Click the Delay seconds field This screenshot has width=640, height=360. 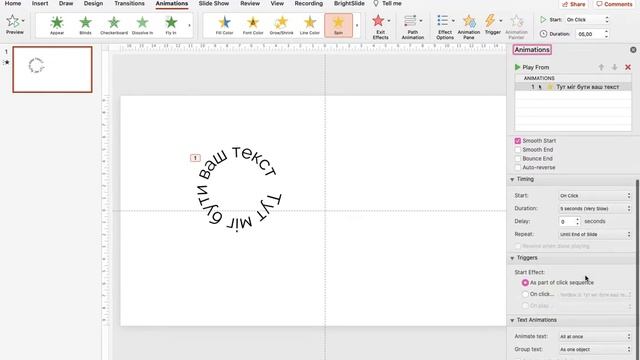point(567,222)
